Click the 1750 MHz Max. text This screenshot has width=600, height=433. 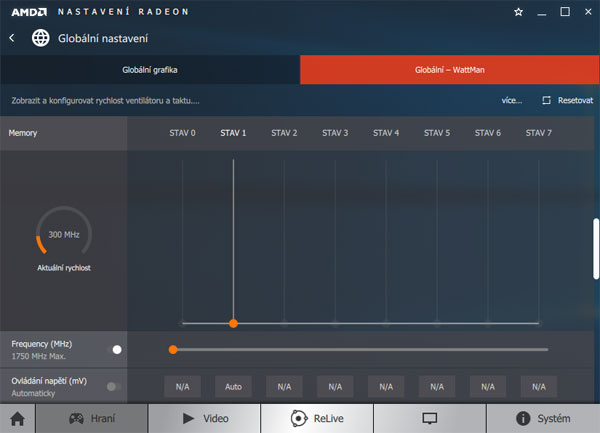click(38, 356)
